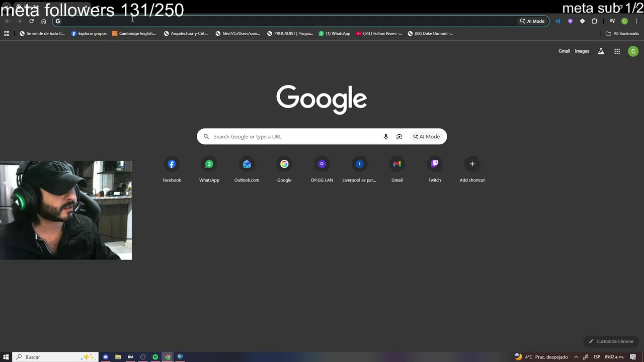Click the Add shortcut button
The image size is (644, 362).
pos(472,170)
